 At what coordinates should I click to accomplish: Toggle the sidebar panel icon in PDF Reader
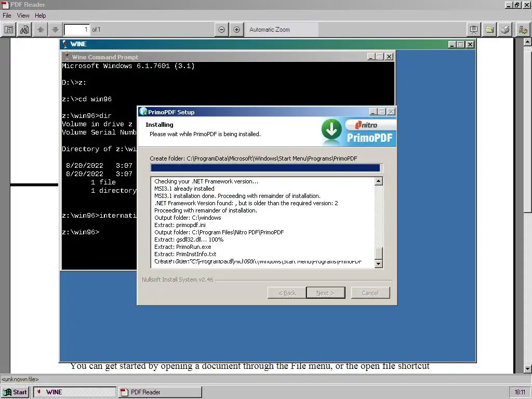tap(9, 30)
